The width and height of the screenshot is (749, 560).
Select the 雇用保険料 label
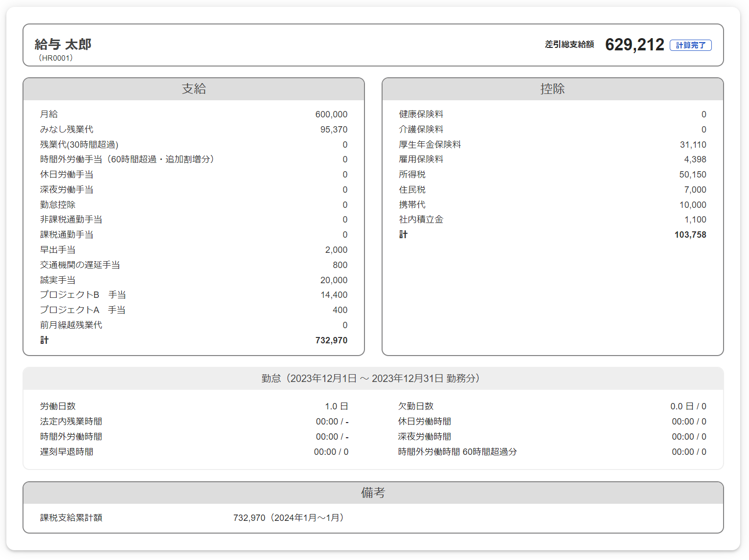[x=421, y=159]
